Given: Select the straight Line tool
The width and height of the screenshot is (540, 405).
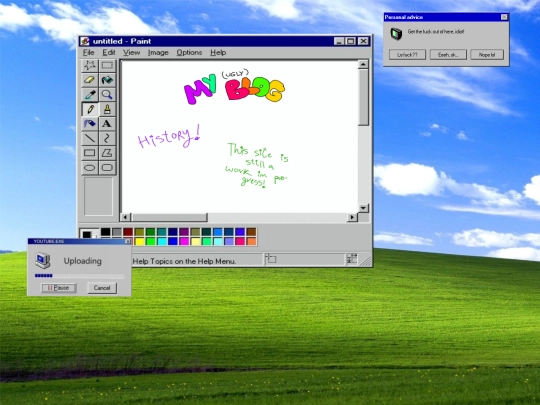Looking at the screenshot, I should [x=90, y=138].
